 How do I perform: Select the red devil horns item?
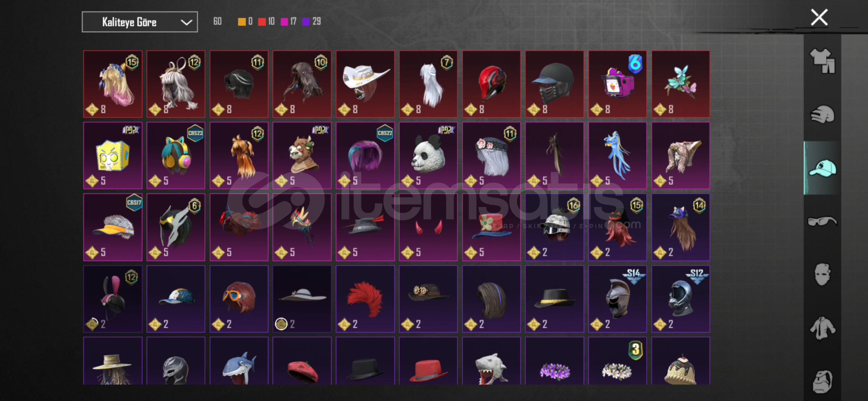(428, 227)
